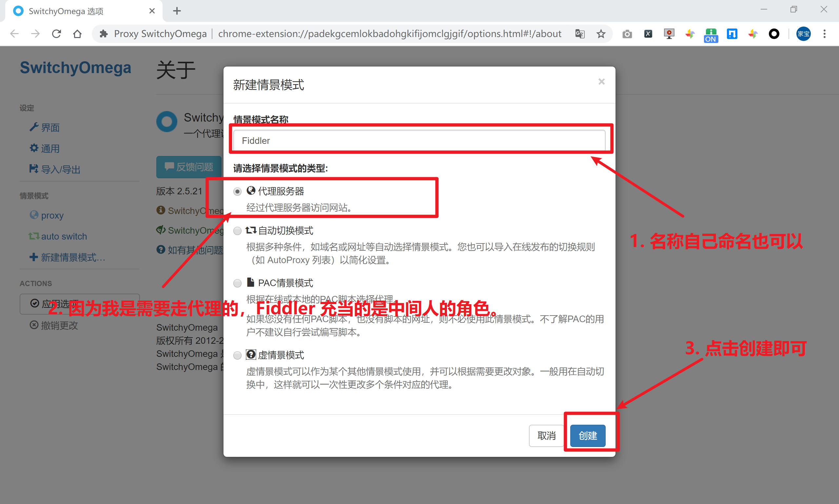839x504 pixels.
Task: Select the proxy profile in sidebar
Action: point(52,215)
